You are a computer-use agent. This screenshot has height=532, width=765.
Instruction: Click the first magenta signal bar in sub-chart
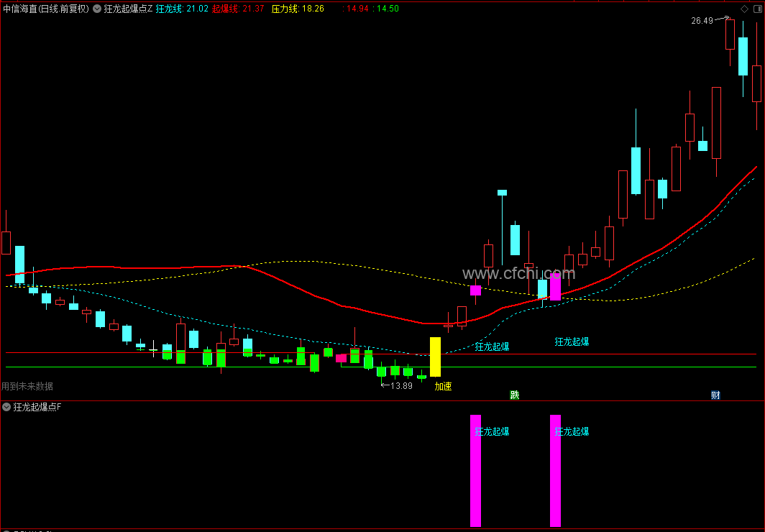tap(475, 471)
